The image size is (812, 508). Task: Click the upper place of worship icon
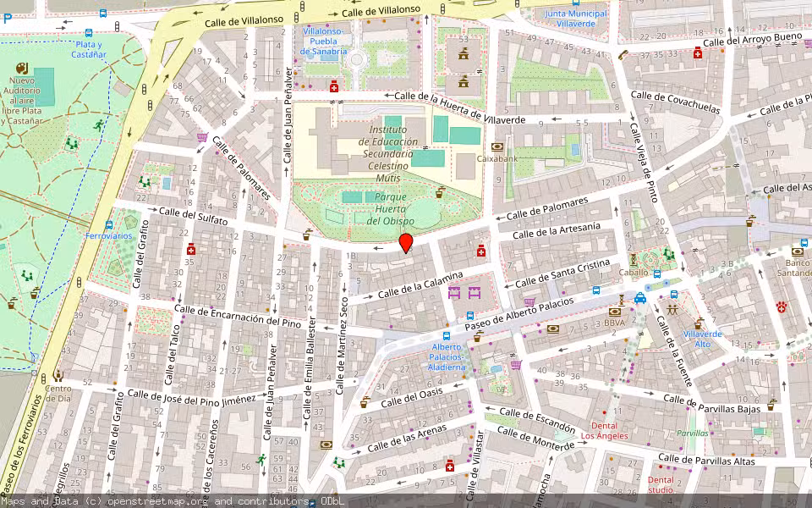pos(463,52)
